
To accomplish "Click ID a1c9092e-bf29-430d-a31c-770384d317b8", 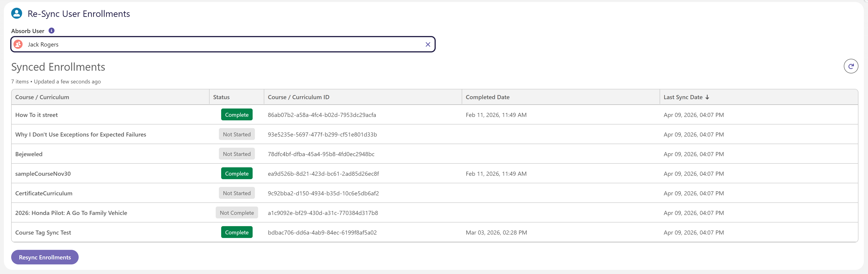I will pos(323,213).
